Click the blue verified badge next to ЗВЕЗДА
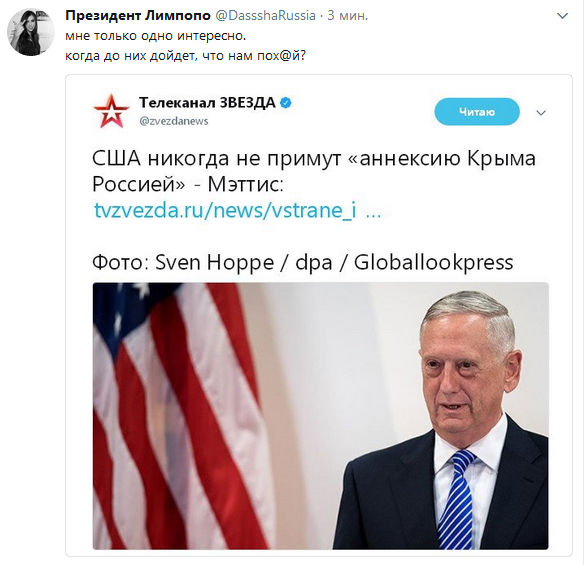 click(286, 103)
